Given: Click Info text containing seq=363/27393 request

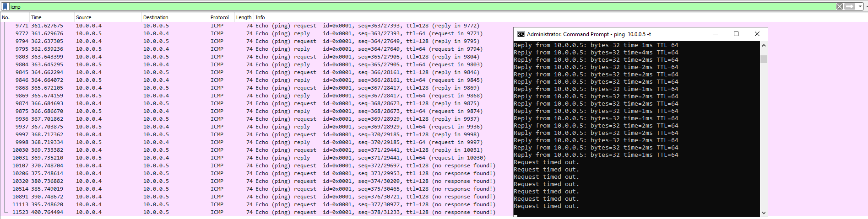Looking at the screenshot, I should 368,26.
